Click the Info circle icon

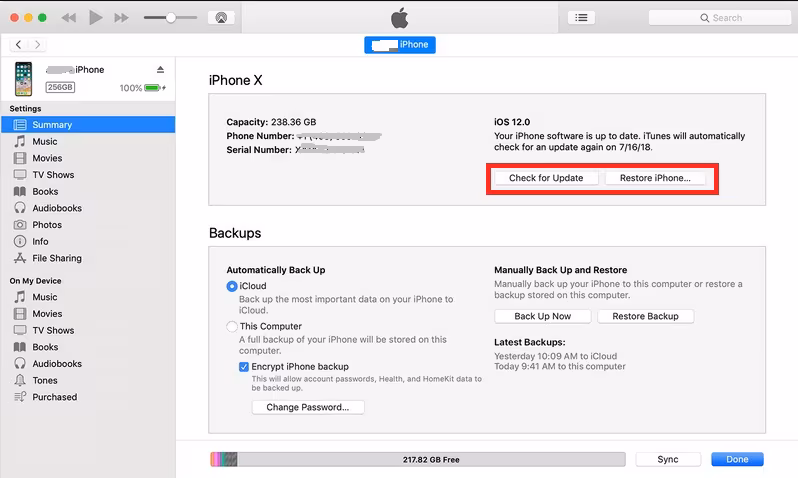[x=20, y=241]
